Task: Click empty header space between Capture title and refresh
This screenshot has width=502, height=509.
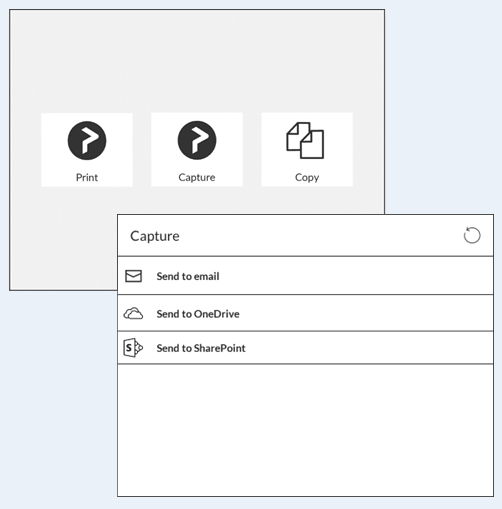Action: click(x=320, y=236)
